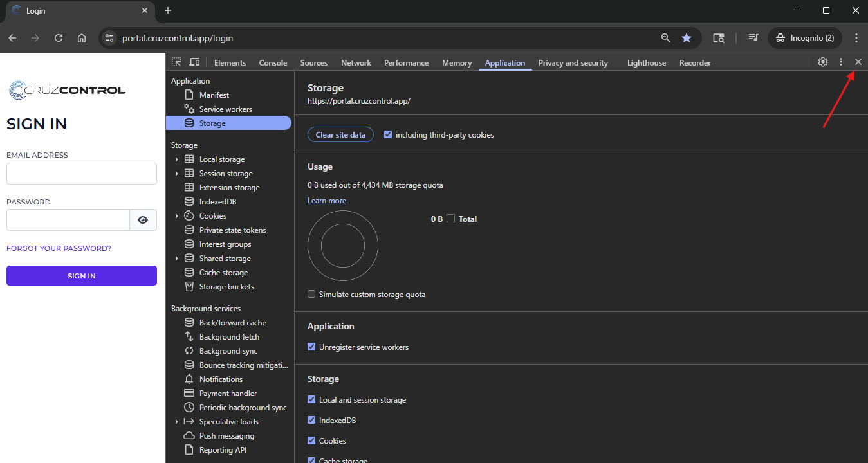
Task: Open the DevTools three-dot customize menu
Action: tap(840, 62)
